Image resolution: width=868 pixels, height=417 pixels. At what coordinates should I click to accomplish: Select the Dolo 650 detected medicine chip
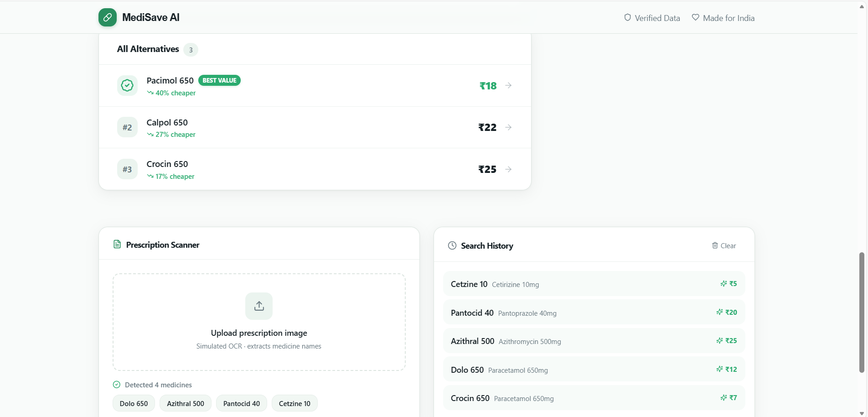[x=134, y=403]
